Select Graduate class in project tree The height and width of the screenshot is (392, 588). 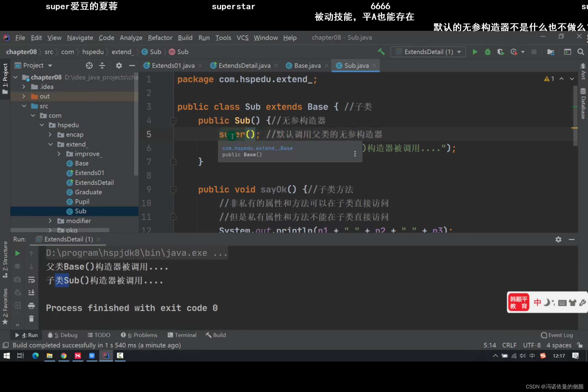pos(88,192)
